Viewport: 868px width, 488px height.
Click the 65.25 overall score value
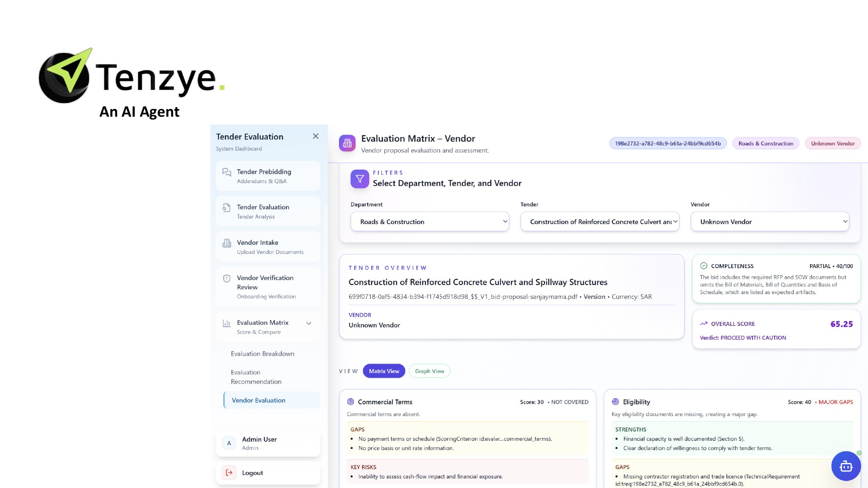point(842,324)
